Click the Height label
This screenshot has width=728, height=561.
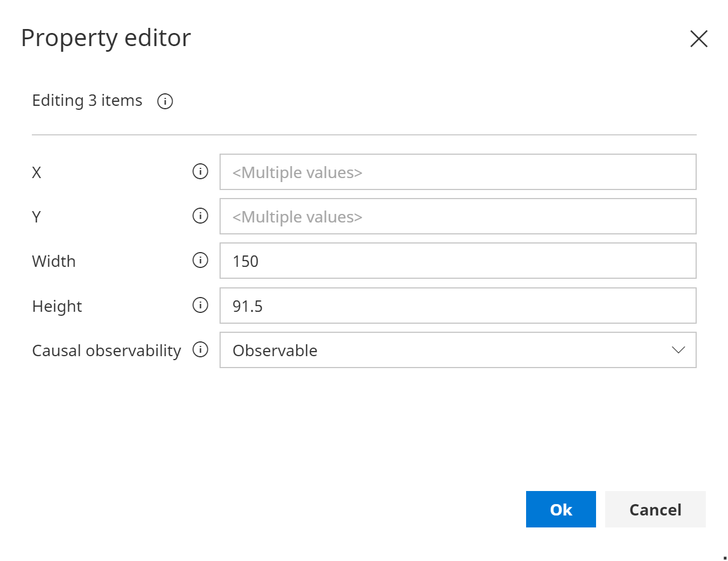[57, 306]
